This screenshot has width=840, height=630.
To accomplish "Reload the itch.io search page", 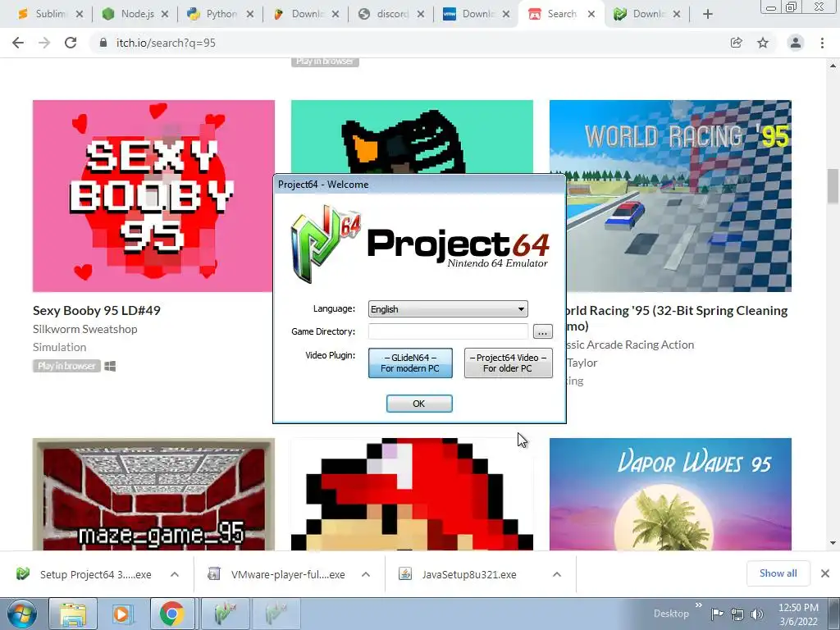I will click(71, 43).
